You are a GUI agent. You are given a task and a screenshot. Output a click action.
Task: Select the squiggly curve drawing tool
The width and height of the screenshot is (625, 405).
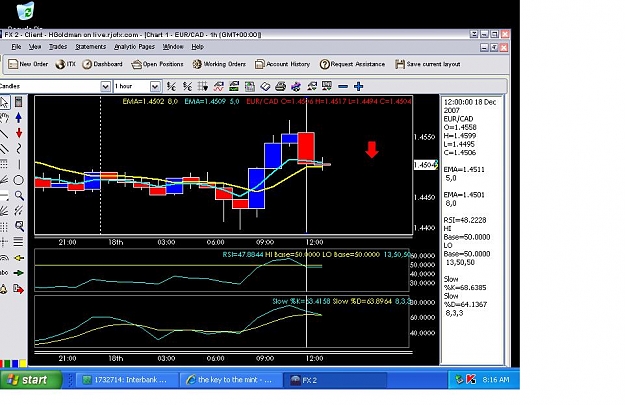point(18,149)
